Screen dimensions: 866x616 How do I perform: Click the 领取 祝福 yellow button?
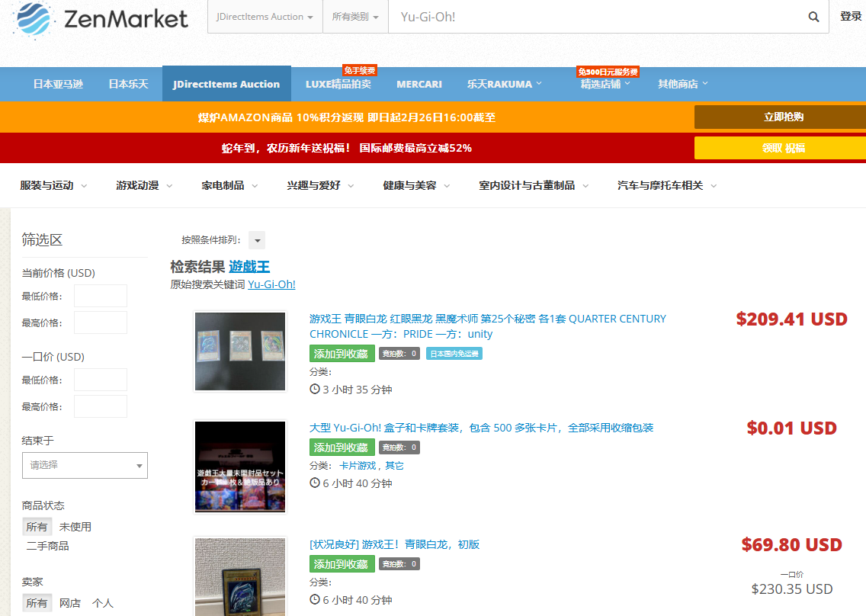coord(780,148)
